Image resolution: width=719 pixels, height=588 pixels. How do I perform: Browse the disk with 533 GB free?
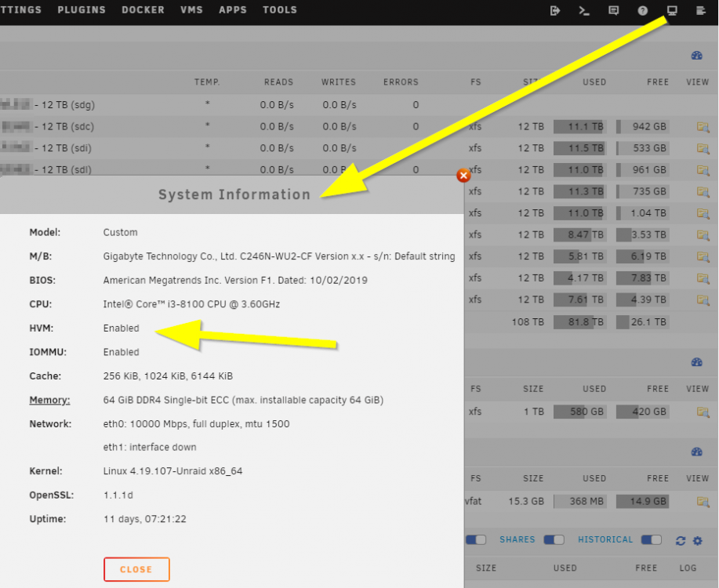point(703,149)
